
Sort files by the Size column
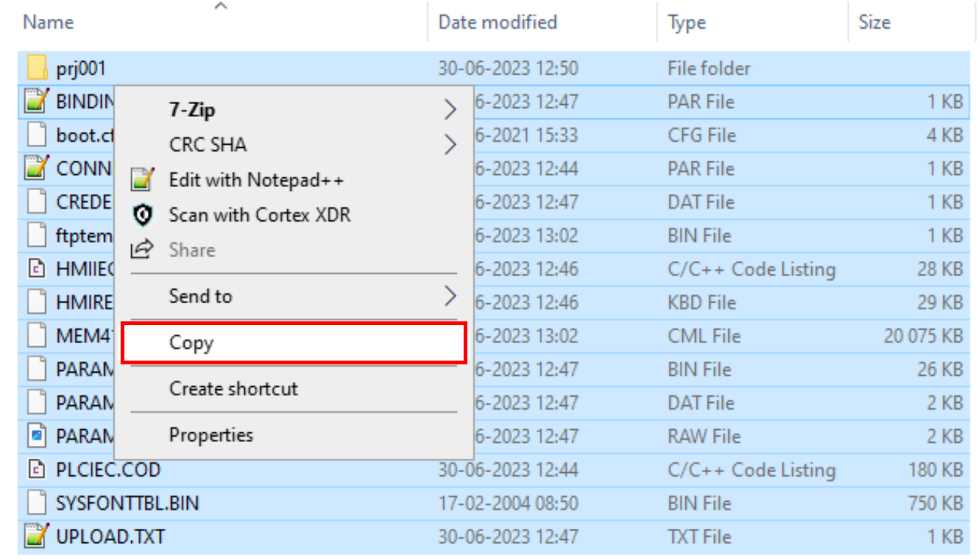[x=874, y=23]
